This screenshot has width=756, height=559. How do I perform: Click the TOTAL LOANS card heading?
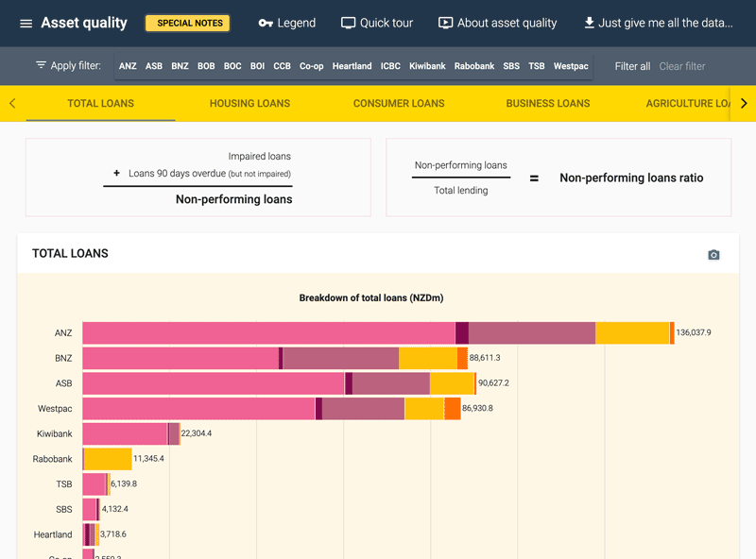(70, 253)
